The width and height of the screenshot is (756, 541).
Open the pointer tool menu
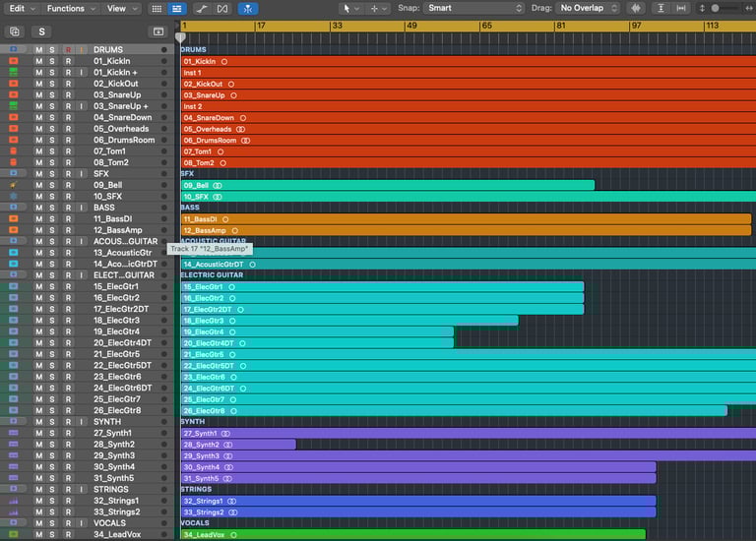pos(350,8)
